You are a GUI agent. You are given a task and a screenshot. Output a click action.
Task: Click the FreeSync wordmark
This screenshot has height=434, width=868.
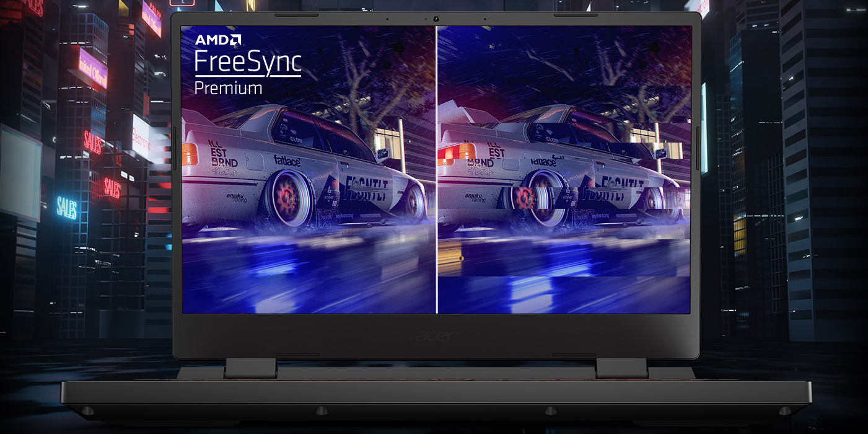click(x=248, y=63)
